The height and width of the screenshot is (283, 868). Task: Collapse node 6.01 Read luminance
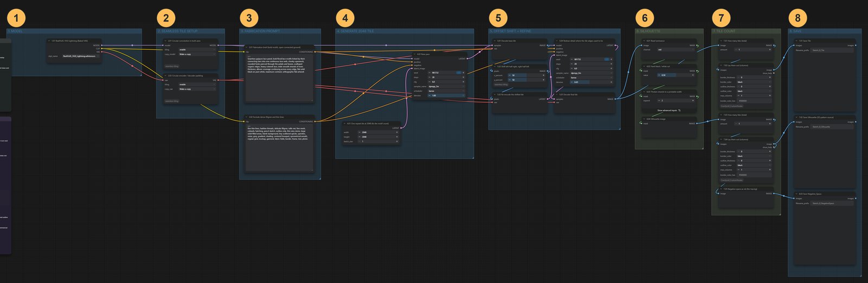[644, 41]
